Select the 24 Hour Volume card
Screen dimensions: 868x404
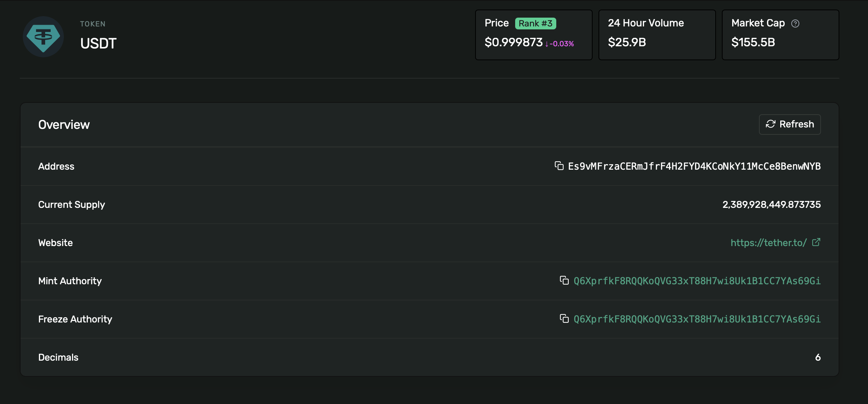(657, 35)
